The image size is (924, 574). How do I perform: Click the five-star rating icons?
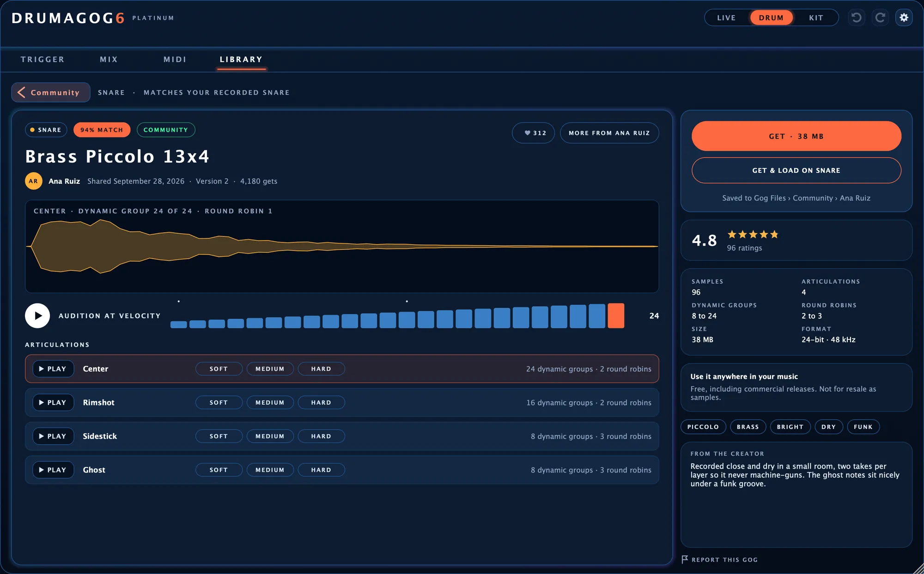point(753,235)
